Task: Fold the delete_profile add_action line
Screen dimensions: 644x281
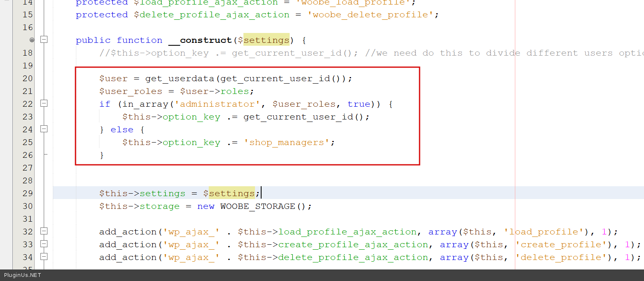Action: point(44,257)
